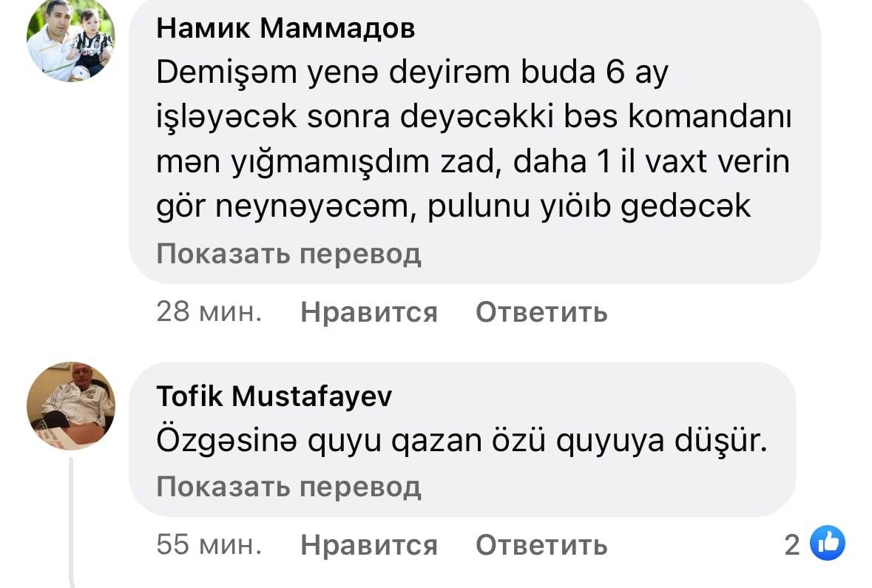Click the '28 мин.' timestamp link
The height and width of the screenshot is (588, 872).
tap(209, 312)
